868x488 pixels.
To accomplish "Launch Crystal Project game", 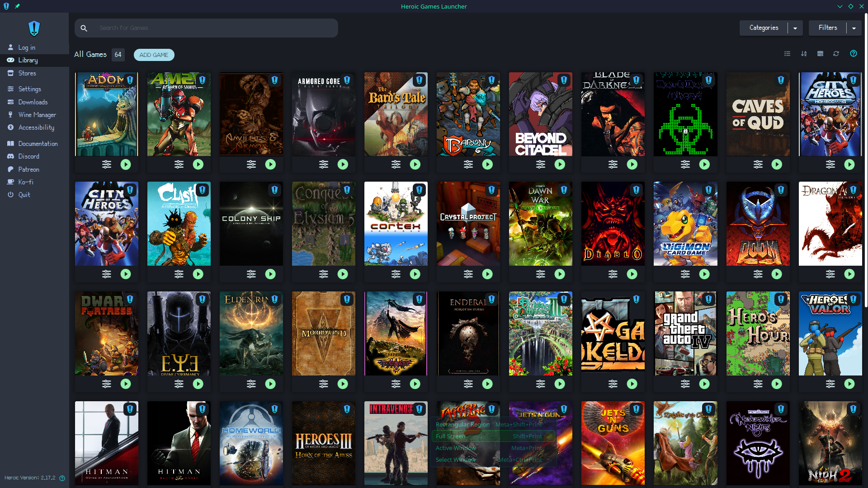I will (x=487, y=274).
